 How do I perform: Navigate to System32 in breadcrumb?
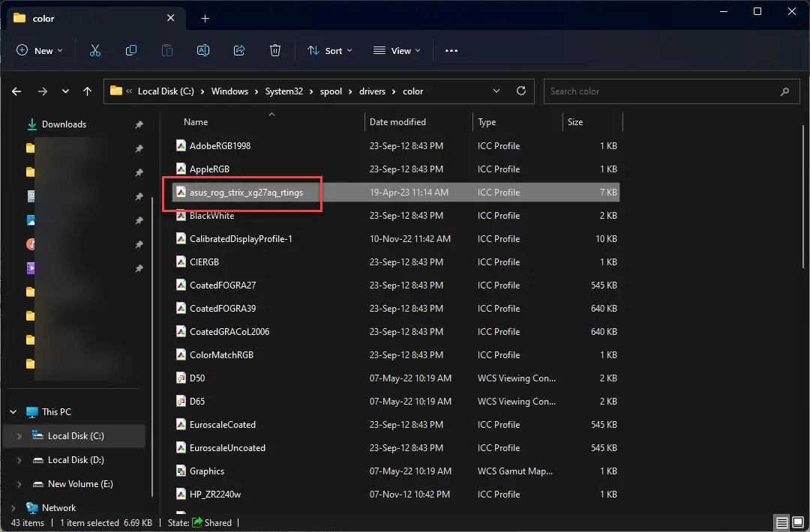[283, 91]
